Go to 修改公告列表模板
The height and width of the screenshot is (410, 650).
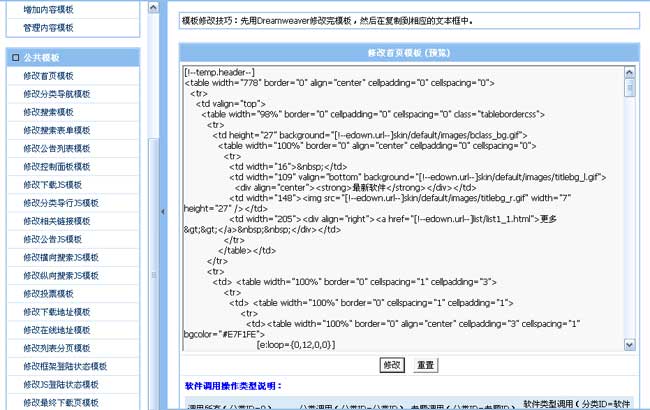pyautogui.click(x=56, y=148)
